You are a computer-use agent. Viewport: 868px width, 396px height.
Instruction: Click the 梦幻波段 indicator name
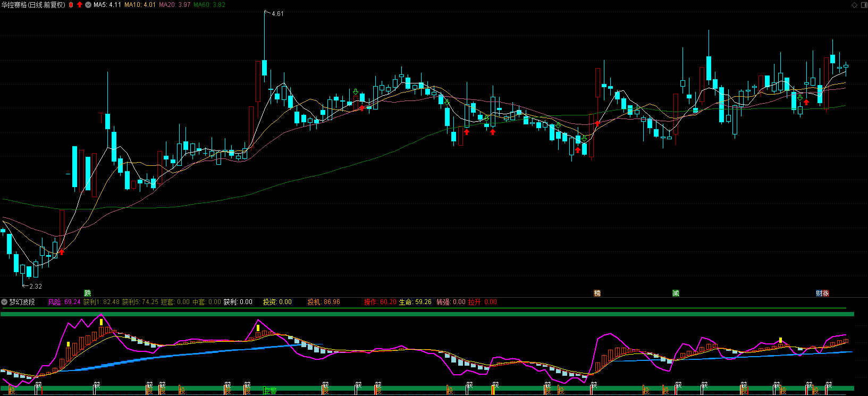tap(22, 302)
